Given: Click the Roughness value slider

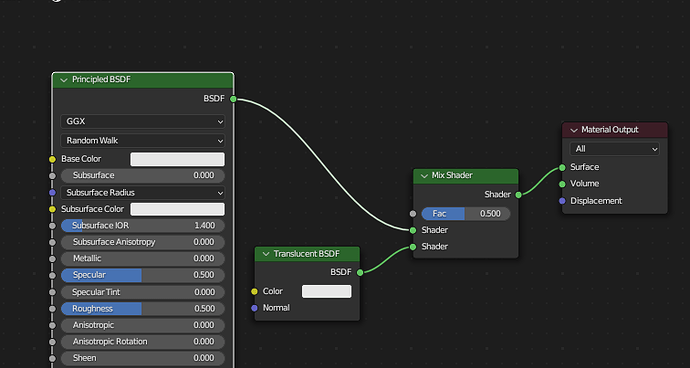Looking at the screenshot, I should [143, 309].
